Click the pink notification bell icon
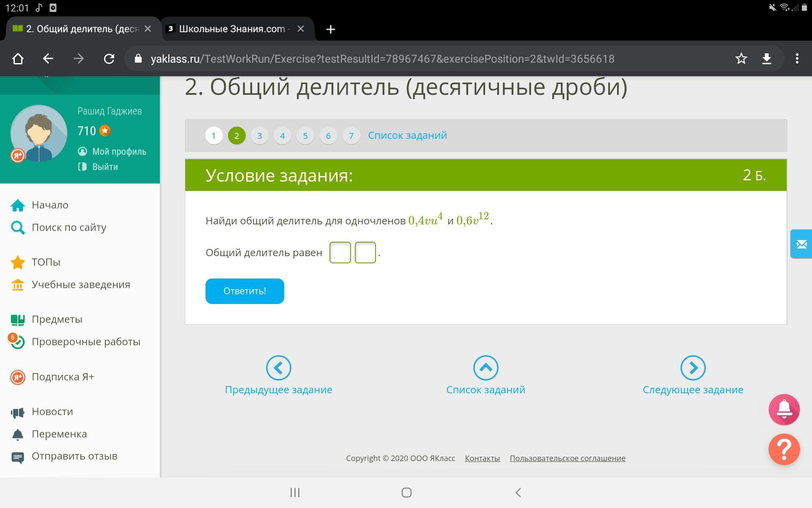The image size is (812, 508). 784,409
